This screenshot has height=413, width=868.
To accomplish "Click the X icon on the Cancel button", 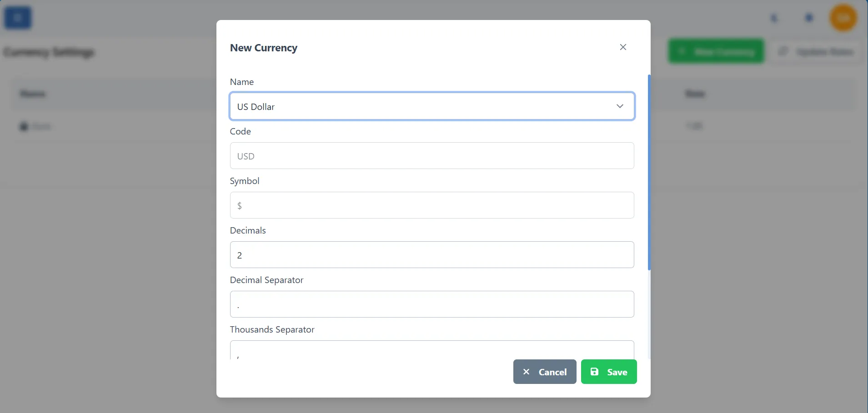I will pyautogui.click(x=526, y=372).
